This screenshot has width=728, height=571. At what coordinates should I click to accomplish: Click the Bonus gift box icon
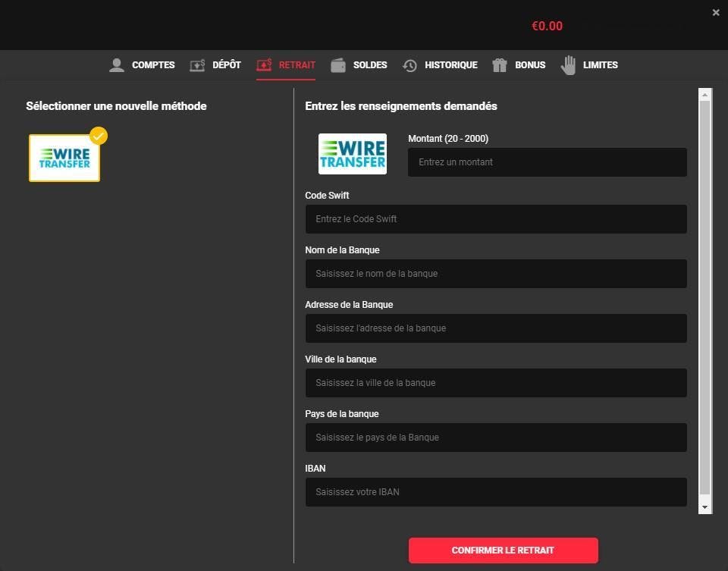pyautogui.click(x=500, y=65)
